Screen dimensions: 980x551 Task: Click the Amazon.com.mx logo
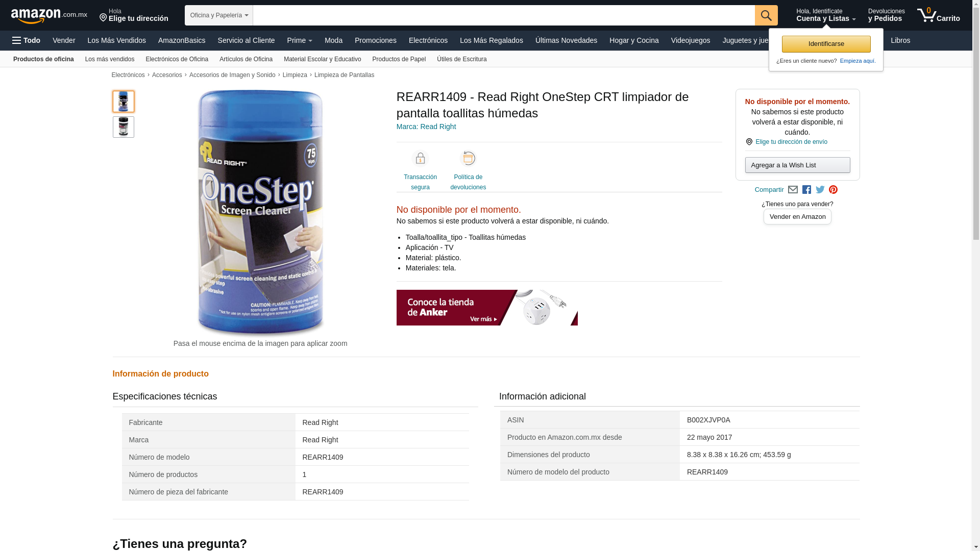click(49, 16)
